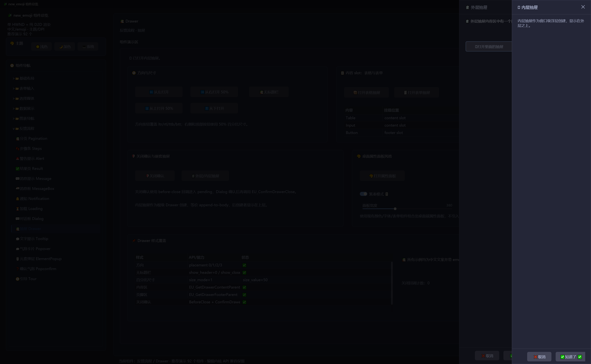Viewport: 591px width, 364px height.
Task: Click the Drawer 样式覆盖 table scrollbar
Action: point(392,283)
